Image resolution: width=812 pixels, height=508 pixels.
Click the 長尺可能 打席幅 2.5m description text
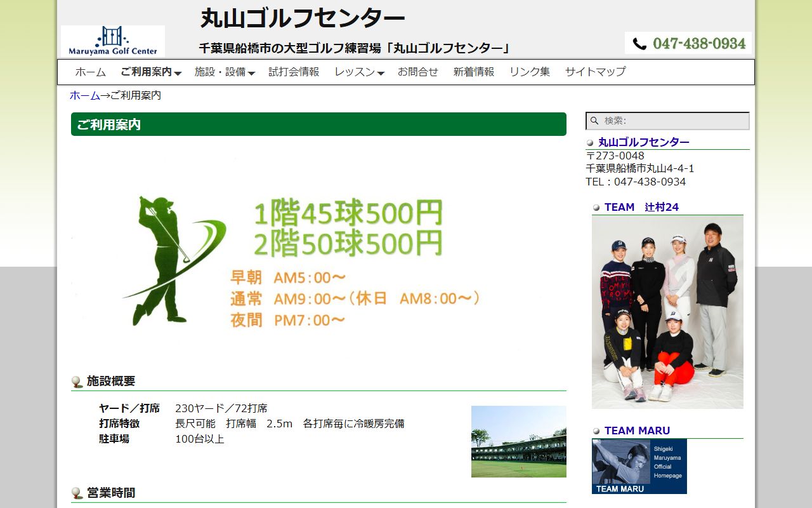point(290,424)
